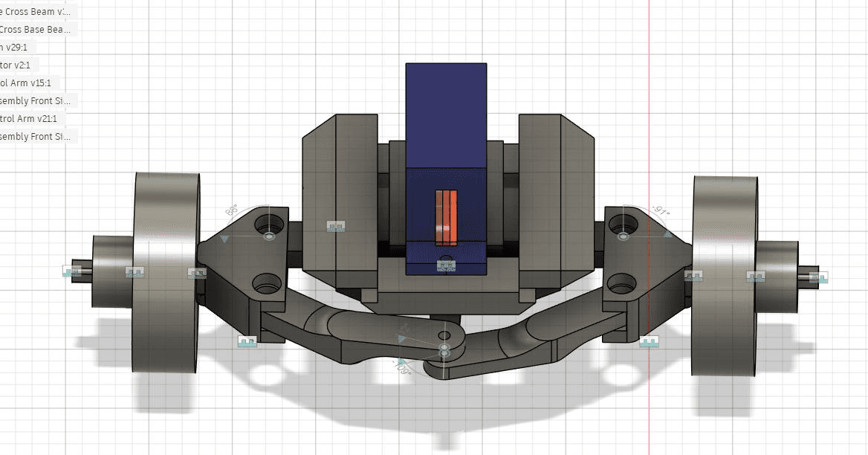The width and height of the screenshot is (868, 455).
Task: Select the right wheel
Action: click(725, 277)
